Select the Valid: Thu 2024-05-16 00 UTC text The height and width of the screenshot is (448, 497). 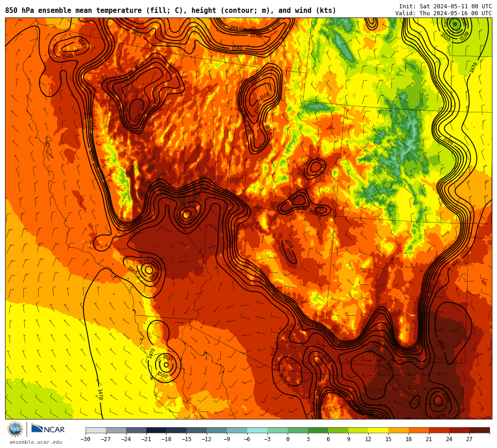click(x=444, y=13)
